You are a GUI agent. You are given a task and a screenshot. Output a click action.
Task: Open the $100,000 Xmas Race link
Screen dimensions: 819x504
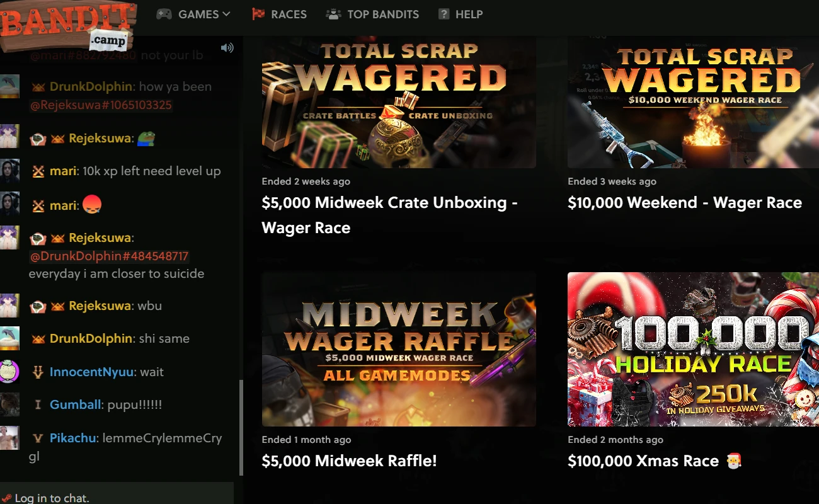(x=655, y=461)
